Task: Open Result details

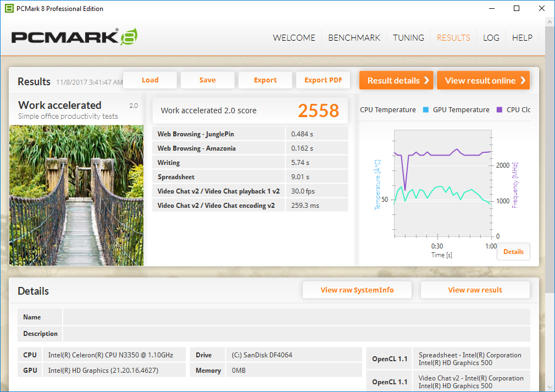Action: [x=396, y=80]
